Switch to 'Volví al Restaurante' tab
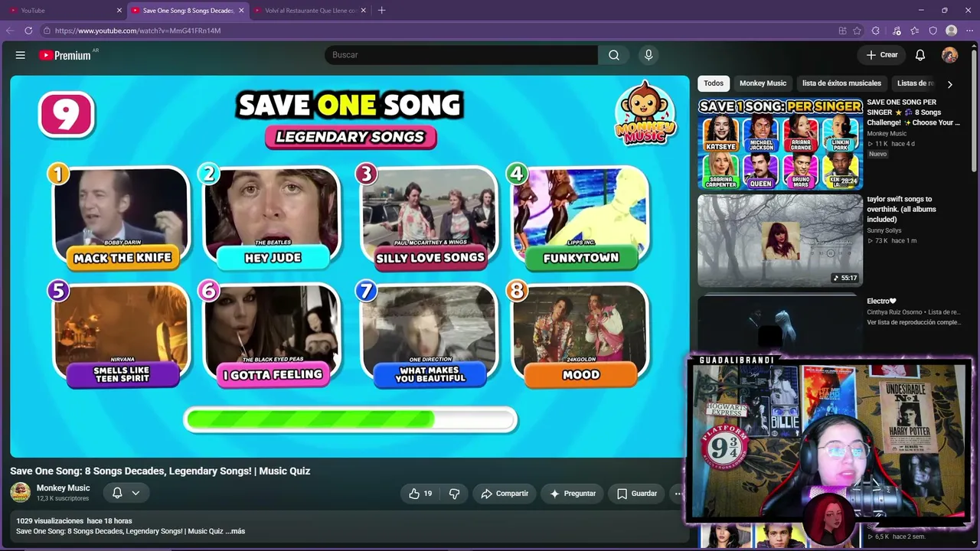This screenshot has height=551, width=980. pyautogui.click(x=309, y=11)
